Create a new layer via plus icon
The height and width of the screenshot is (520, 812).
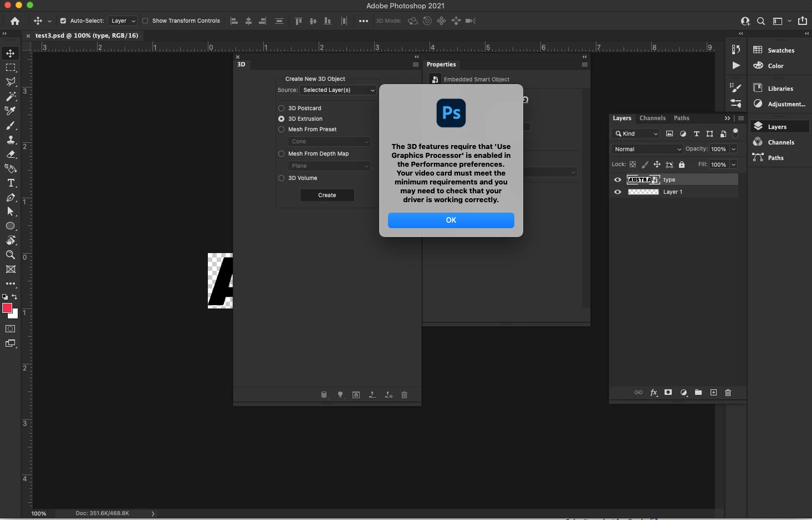tap(714, 393)
